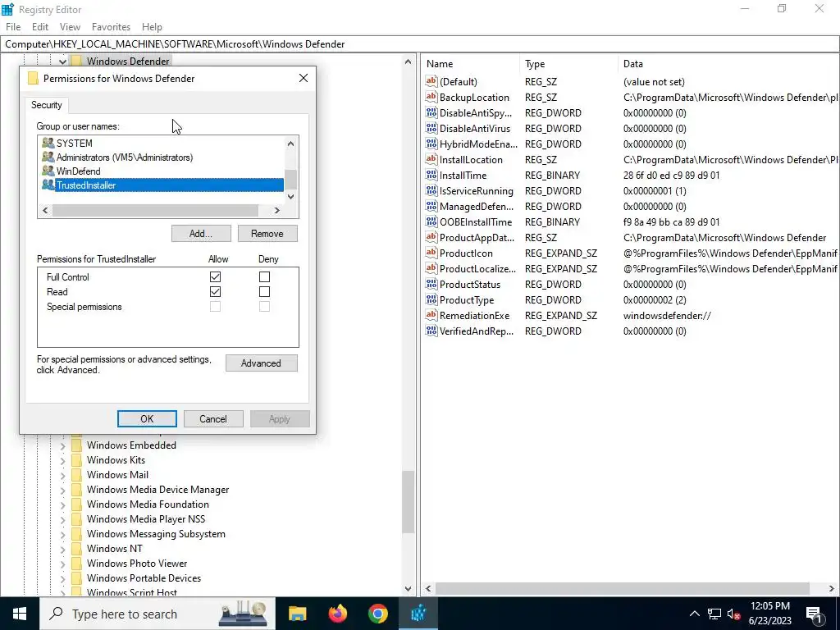Open the View menu
This screenshot has width=840, height=630.
tap(70, 27)
